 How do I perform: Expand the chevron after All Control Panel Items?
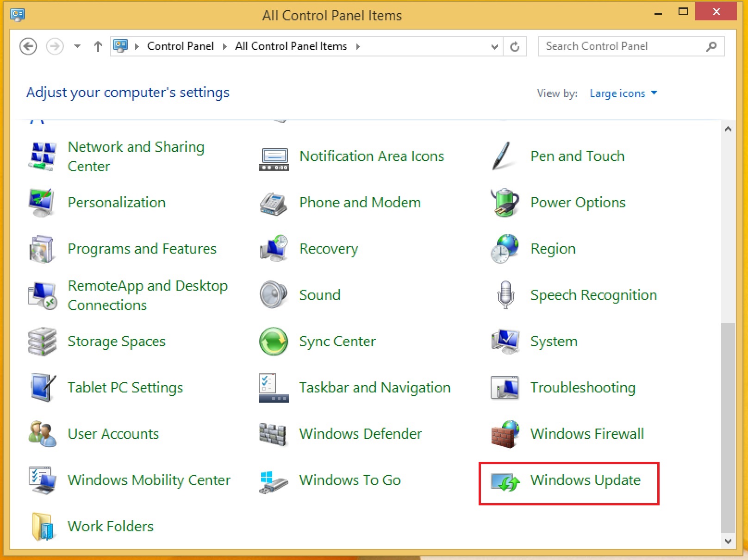click(x=358, y=47)
